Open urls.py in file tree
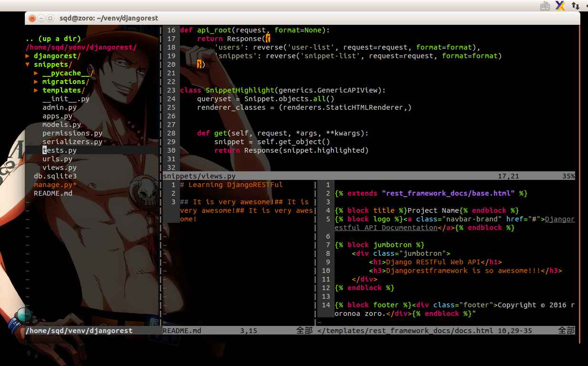 (57, 159)
